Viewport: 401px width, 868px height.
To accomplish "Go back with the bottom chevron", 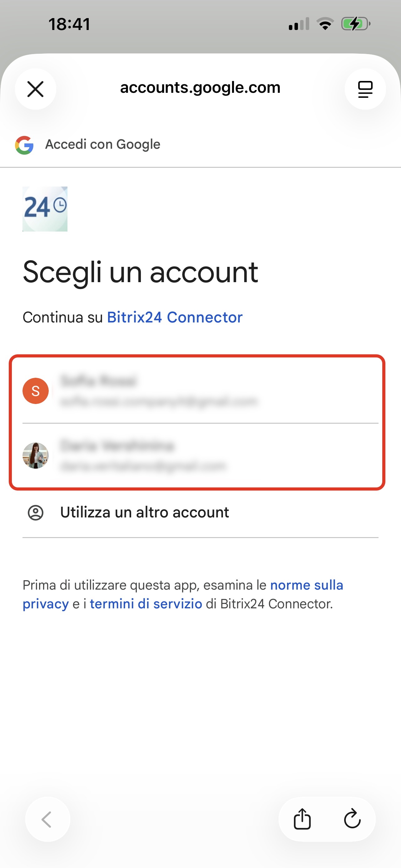I will click(x=47, y=819).
